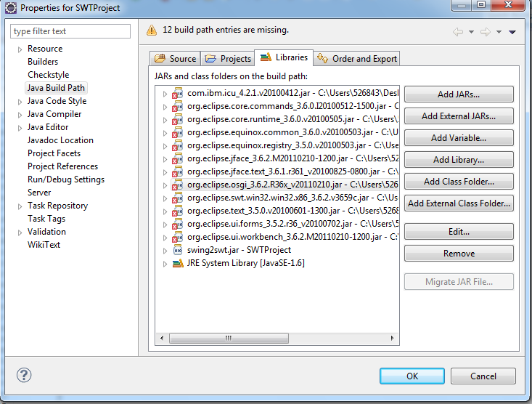Select Builders in the properties tree
This screenshot has width=532, height=404.
point(43,62)
